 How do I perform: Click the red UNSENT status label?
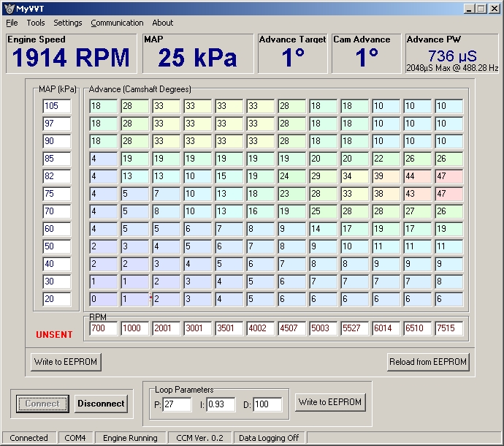click(x=54, y=335)
